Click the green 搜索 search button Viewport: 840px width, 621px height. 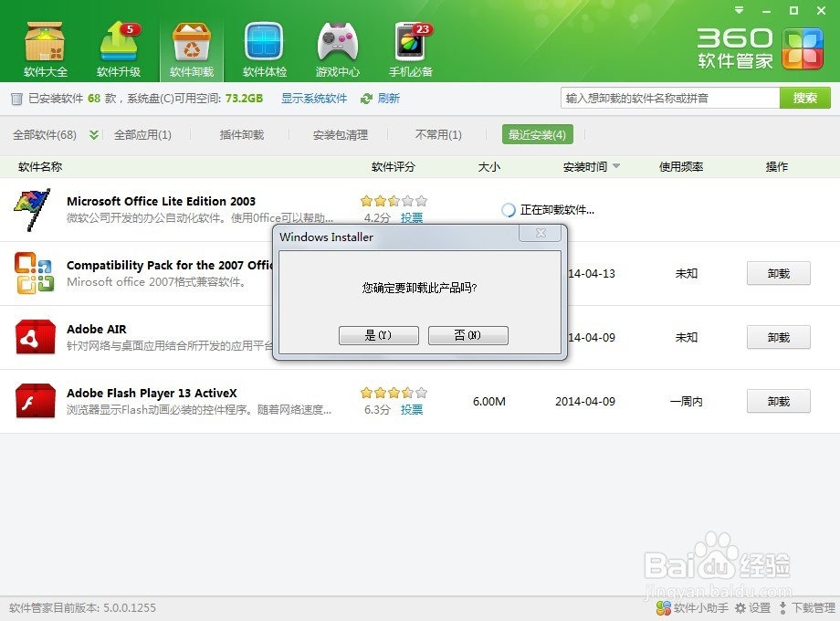coord(805,98)
